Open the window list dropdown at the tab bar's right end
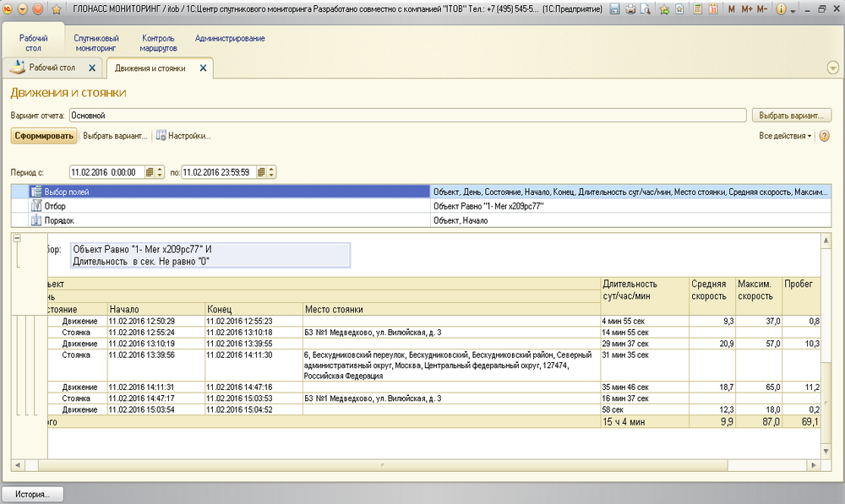The height and width of the screenshot is (504, 845). coord(832,68)
